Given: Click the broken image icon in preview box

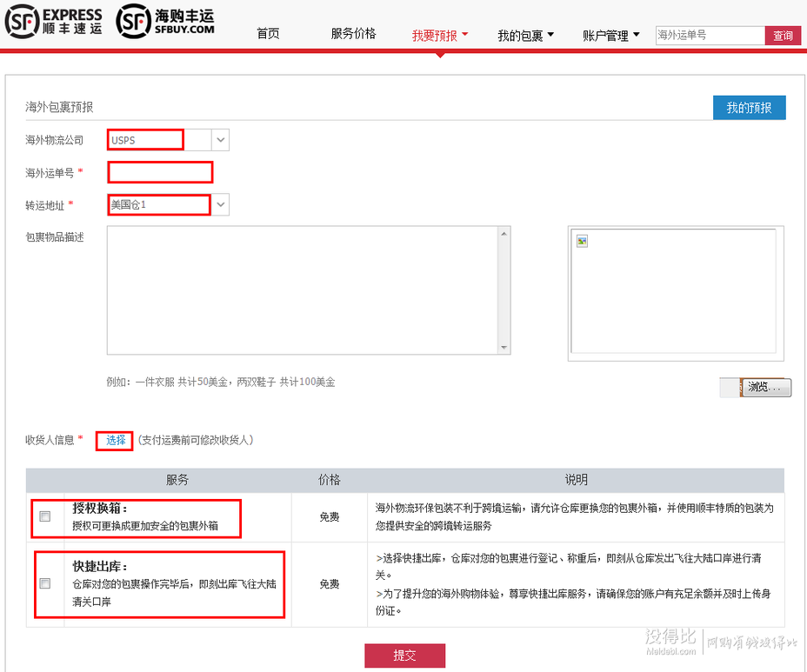Looking at the screenshot, I should pos(582,241).
